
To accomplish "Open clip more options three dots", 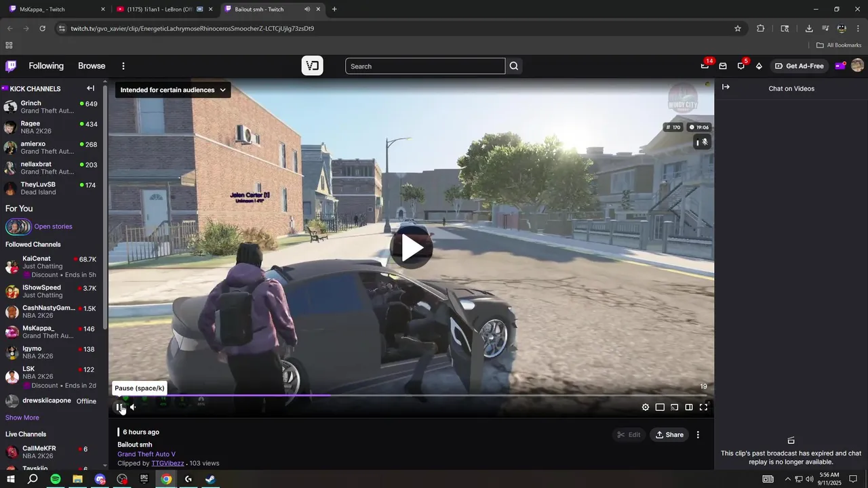I will (x=698, y=434).
